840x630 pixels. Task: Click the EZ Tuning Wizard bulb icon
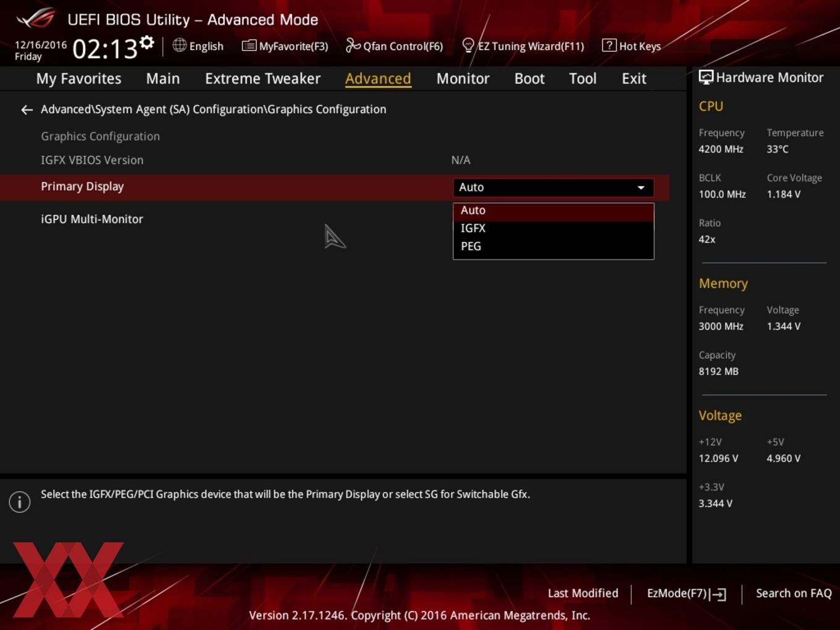468,46
